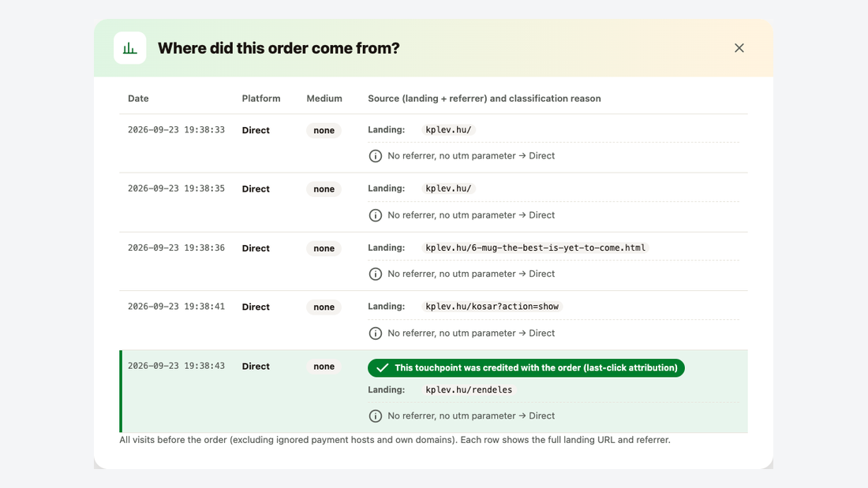Click info icon under the rendeles landing URL
868x488 pixels.
click(x=376, y=416)
